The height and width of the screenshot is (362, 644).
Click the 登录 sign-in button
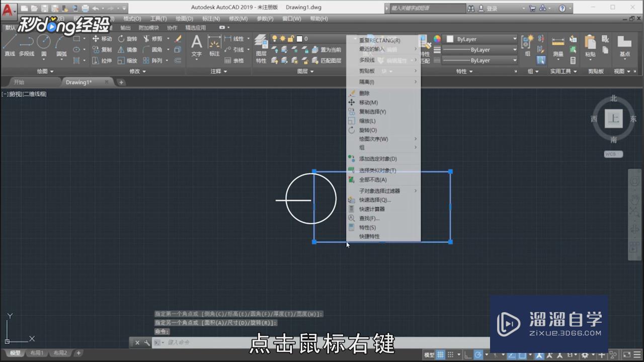(492, 9)
